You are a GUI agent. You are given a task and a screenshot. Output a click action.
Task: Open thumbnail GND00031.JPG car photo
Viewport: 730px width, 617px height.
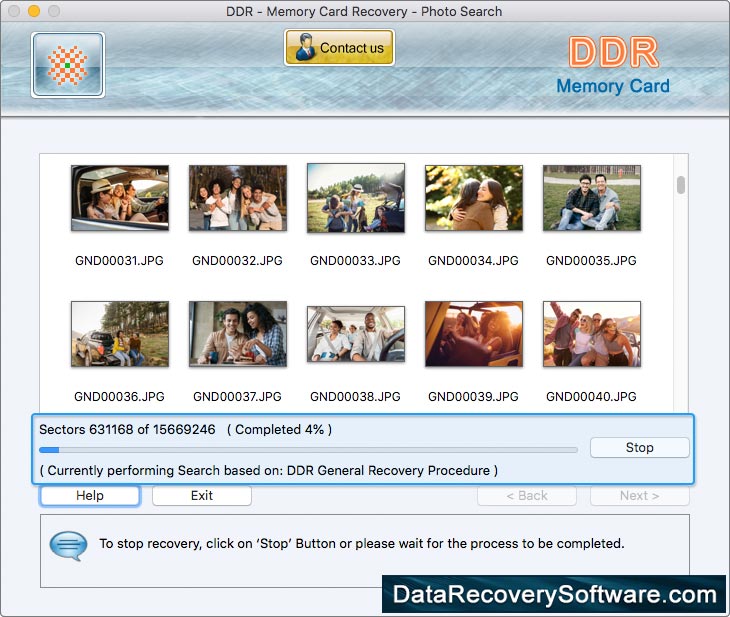(120, 198)
